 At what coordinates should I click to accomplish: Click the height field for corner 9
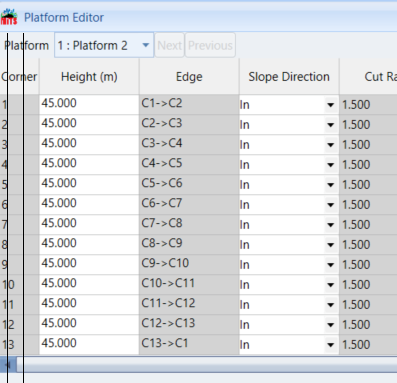point(89,265)
